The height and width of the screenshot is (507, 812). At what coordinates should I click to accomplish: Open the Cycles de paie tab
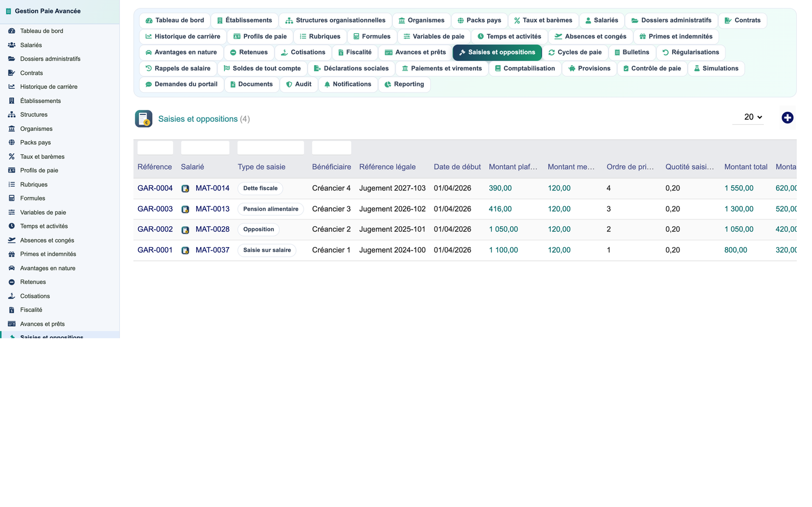(575, 52)
